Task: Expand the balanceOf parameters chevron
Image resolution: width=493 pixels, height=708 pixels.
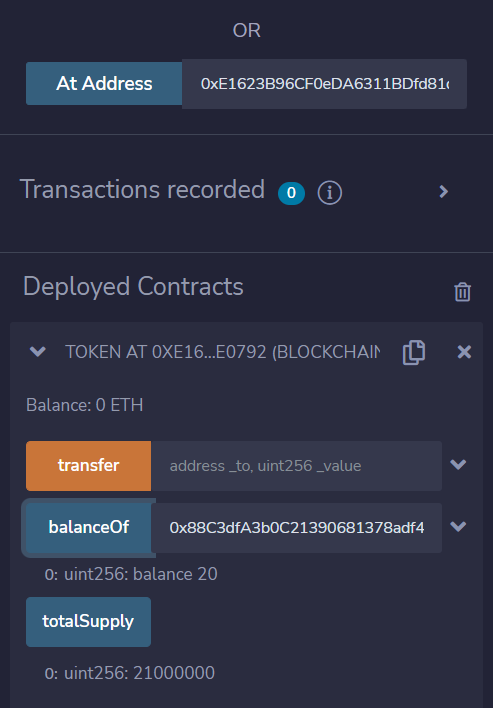Action: coord(458,526)
